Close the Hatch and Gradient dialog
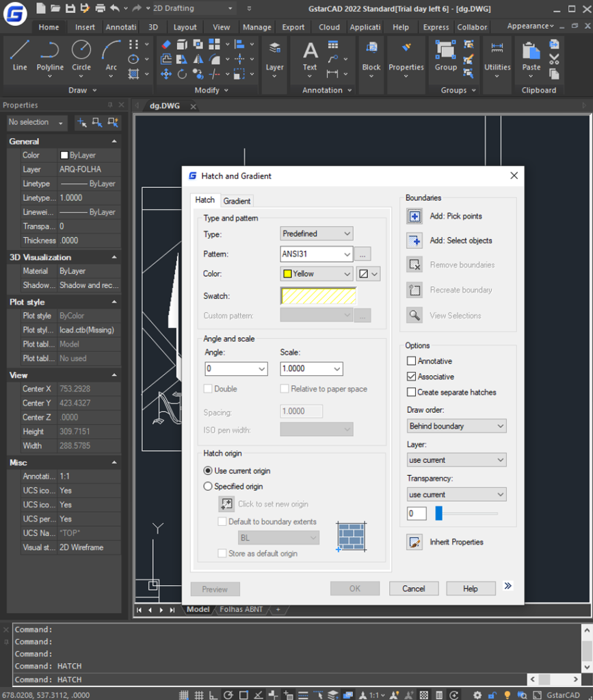The image size is (593, 700). pos(514,176)
